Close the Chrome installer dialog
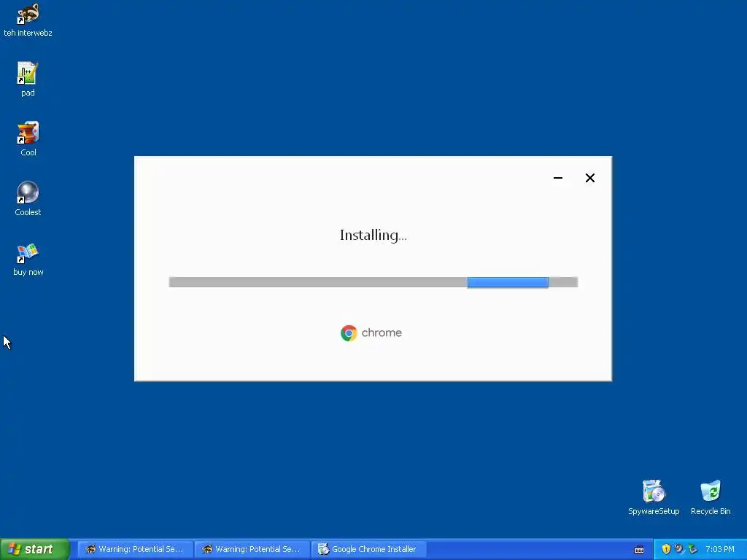Viewport: 747px width, 560px height. (x=589, y=178)
